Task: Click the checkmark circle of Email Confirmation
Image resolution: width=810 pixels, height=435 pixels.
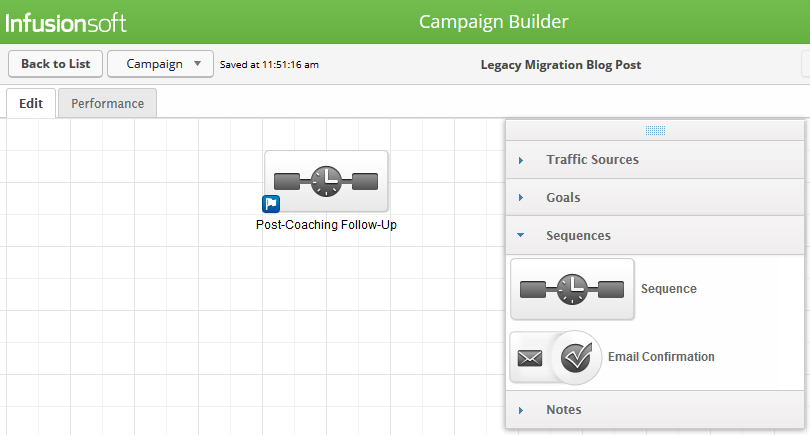Action: tap(576, 357)
